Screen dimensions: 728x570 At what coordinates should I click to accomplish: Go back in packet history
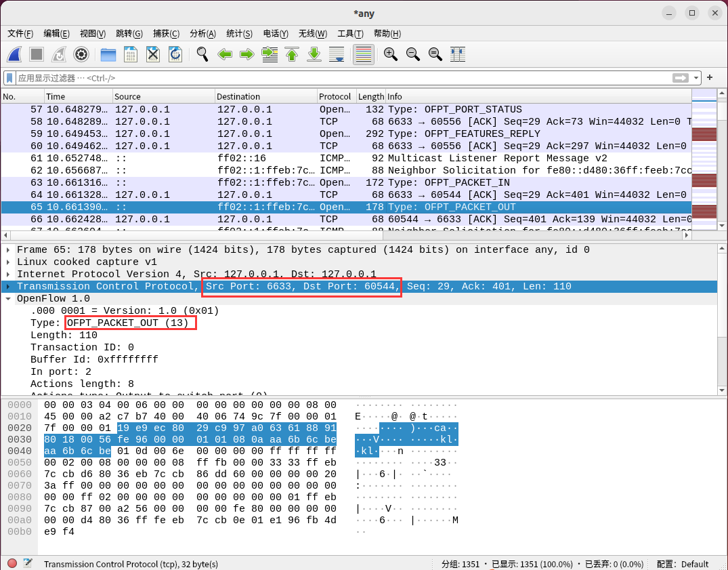point(225,54)
